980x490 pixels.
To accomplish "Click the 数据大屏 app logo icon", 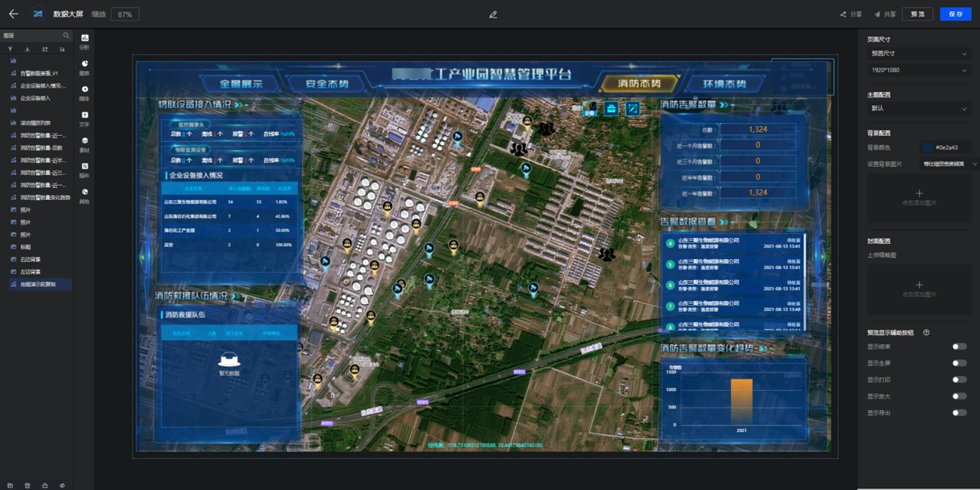I will pyautogui.click(x=38, y=14).
